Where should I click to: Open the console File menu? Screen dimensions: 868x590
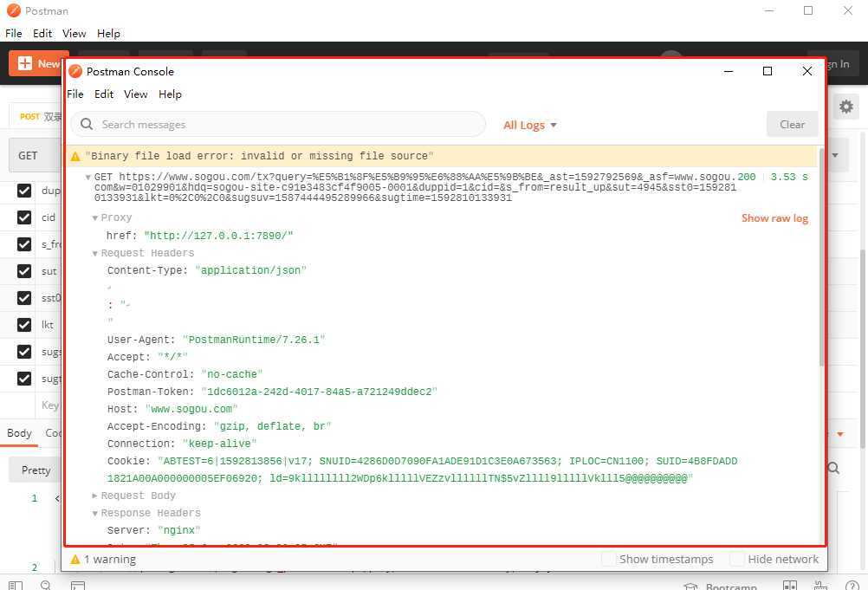(x=75, y=94)
